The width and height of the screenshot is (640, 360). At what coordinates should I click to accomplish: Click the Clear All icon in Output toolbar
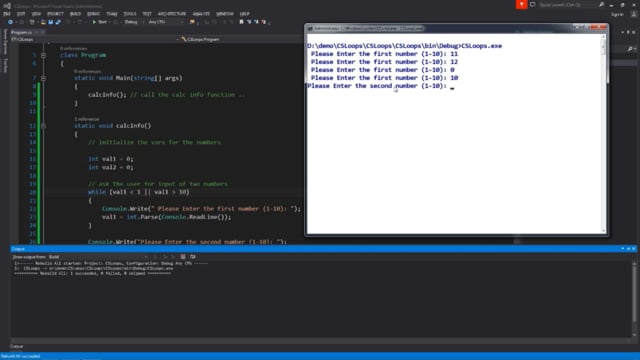(x=183, y=257)
